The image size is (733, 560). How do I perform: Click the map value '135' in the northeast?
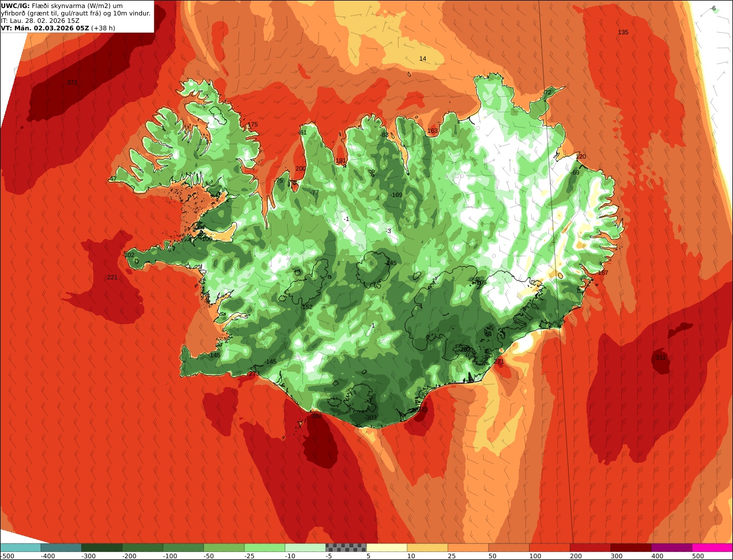click(623, 33)
